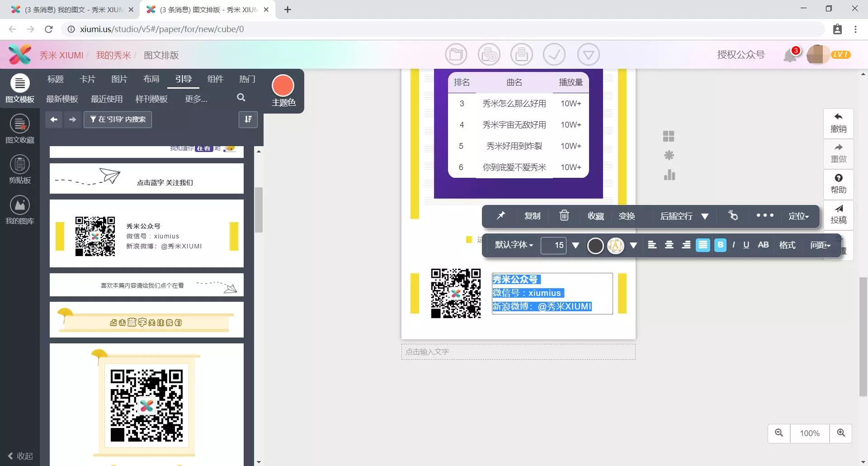Click the pin icon in component toolbar
Viewport: 868px width, 466px height.
point(500,216)
